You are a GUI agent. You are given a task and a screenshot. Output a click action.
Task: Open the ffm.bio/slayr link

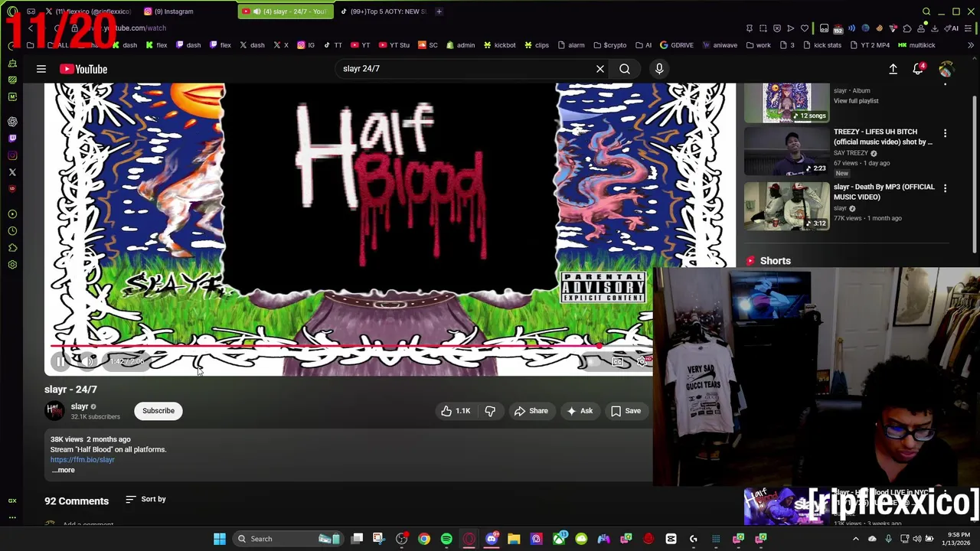(x=83, y=460)
